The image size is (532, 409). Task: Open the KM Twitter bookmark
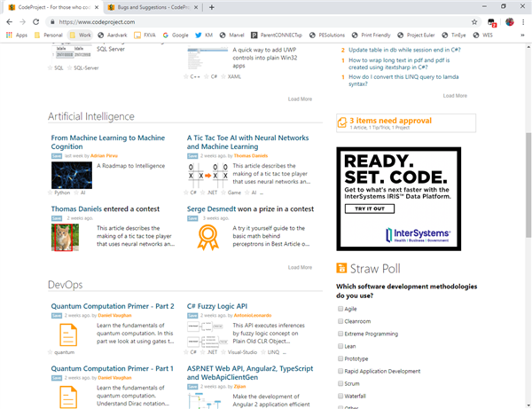pyautogui.click(x=204, y=35)
